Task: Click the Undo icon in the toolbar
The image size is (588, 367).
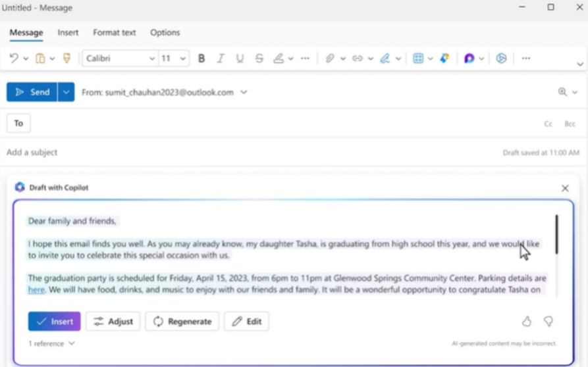Action: click(14, 59)
